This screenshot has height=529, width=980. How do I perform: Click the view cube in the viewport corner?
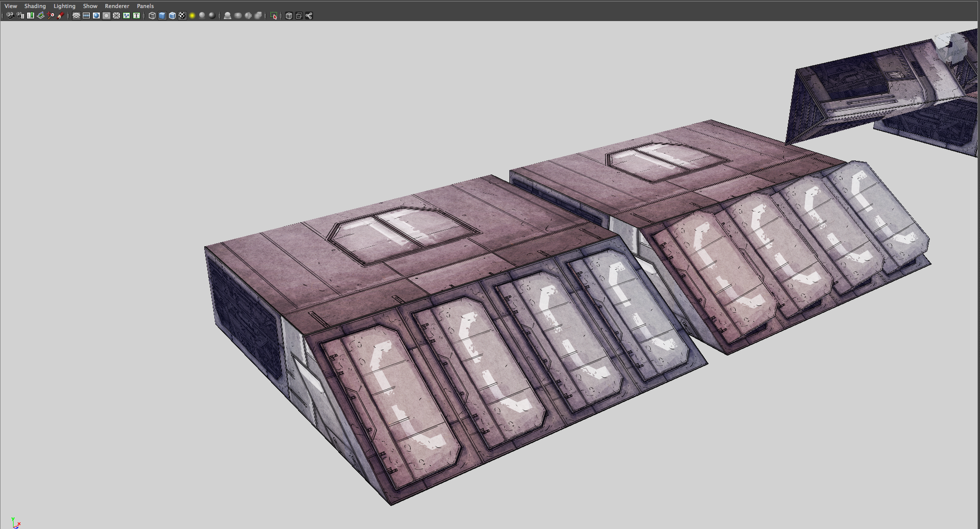[952, 51]
